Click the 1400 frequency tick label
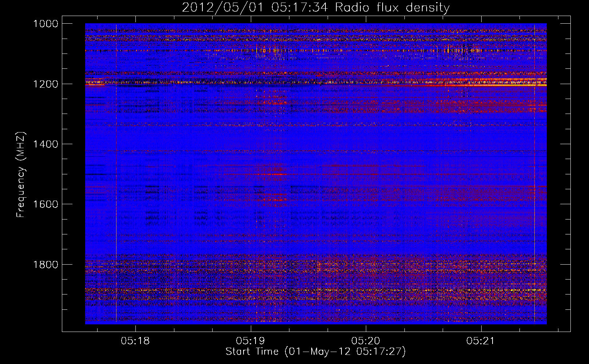589x364 pixels. point(46,144)
